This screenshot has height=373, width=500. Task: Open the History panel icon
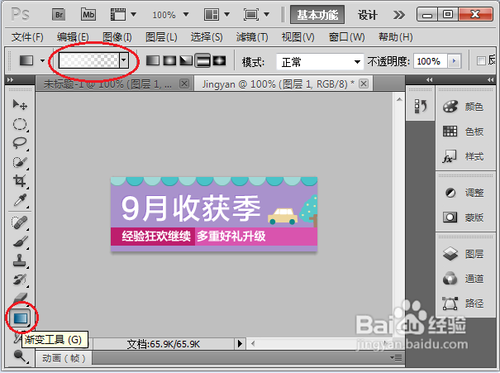[x=421, y=106]
